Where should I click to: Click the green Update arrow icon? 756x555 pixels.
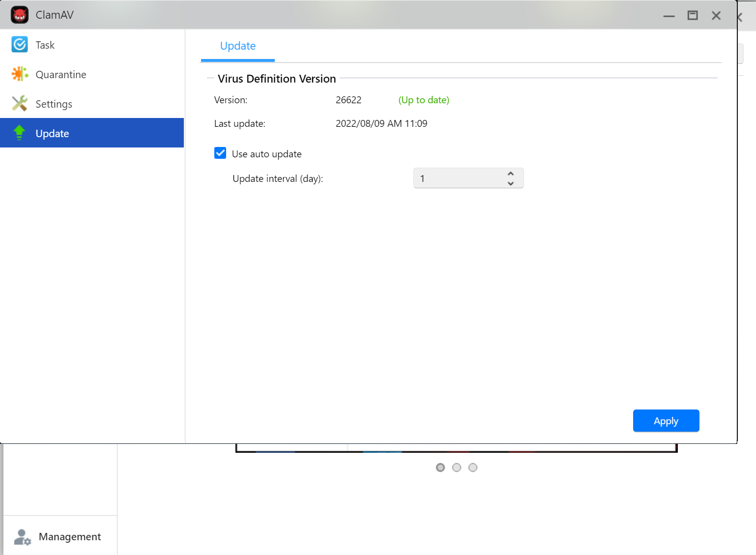pos(20,133)
